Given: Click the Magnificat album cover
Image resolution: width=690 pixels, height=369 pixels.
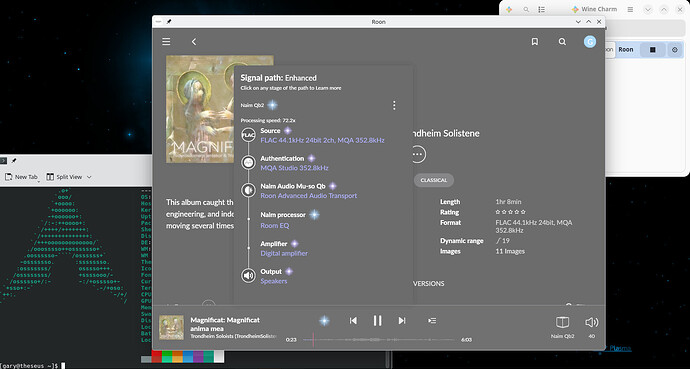Looking at the screenshot, I should 200,109.
